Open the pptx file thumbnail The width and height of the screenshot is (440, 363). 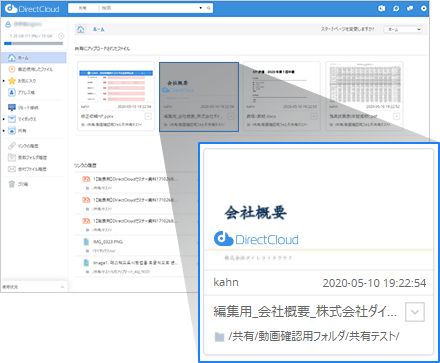point(116,82)
